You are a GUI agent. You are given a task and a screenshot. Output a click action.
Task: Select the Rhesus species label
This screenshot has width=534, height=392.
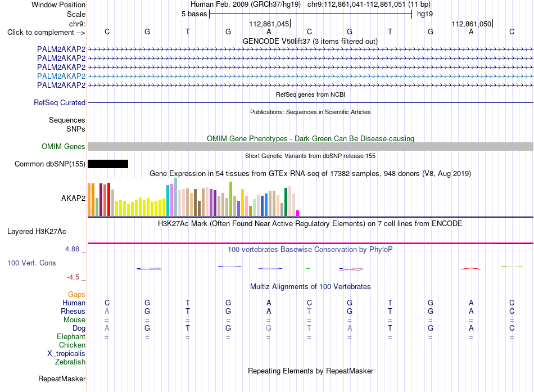pyautogui.click(x=73, y=311)
